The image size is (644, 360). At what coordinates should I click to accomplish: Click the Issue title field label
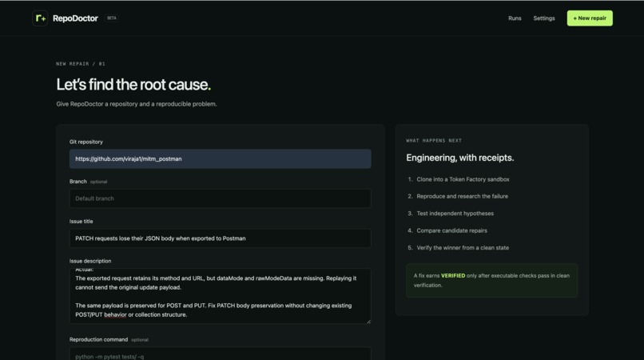pos(81,222)
